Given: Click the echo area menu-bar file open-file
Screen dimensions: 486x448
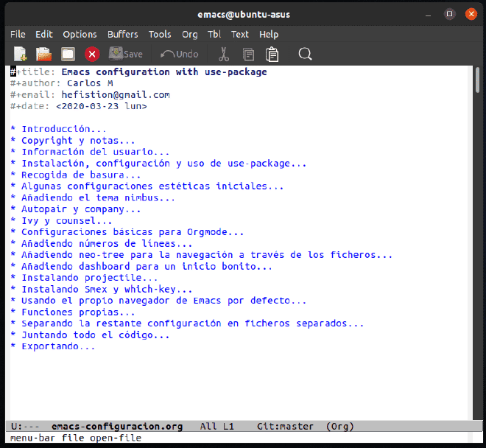Looking at the screenshot, I should [x=76, y=438].
